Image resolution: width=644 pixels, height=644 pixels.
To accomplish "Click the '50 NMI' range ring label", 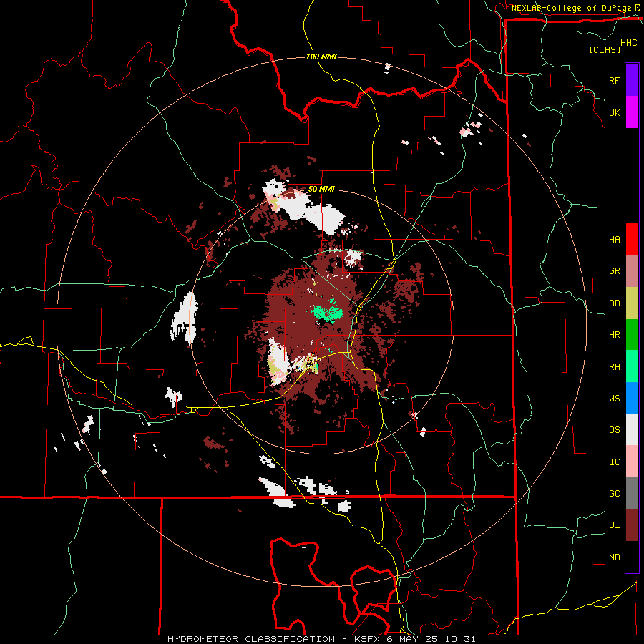I will tap(321, 189).
